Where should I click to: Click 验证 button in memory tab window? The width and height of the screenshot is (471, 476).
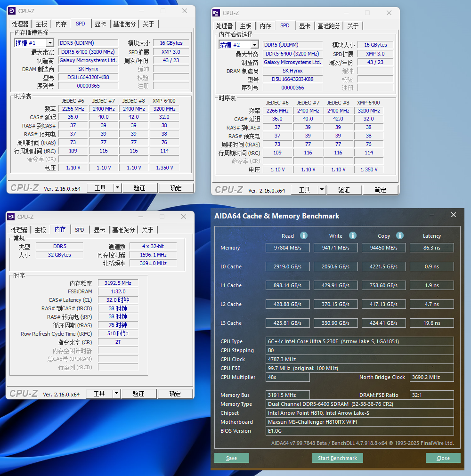(x=139, y=394)
